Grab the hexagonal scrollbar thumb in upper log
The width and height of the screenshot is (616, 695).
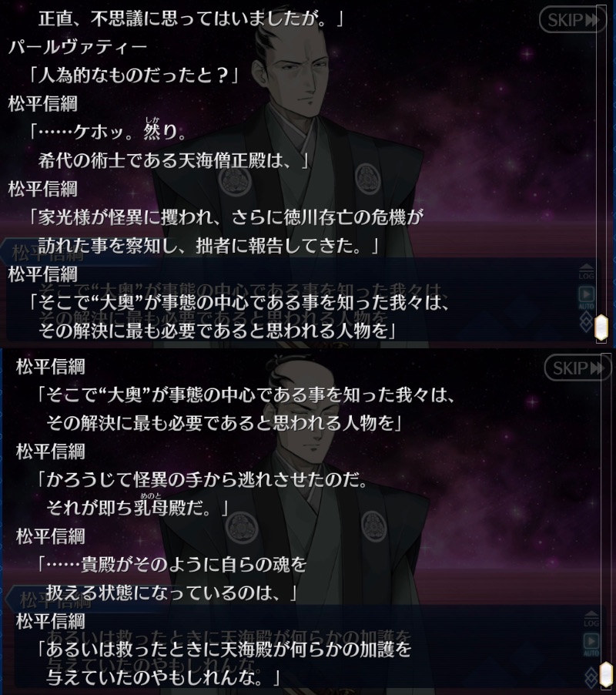point(601,328)
